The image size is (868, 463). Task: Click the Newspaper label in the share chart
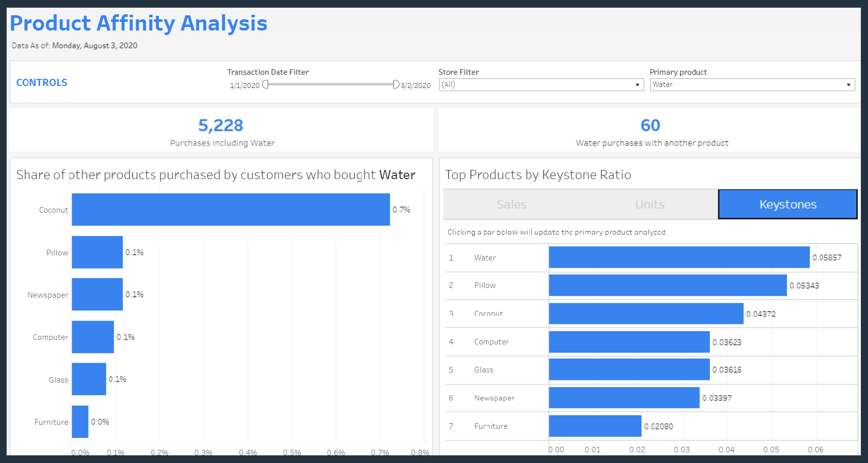(x=47, y=295)
